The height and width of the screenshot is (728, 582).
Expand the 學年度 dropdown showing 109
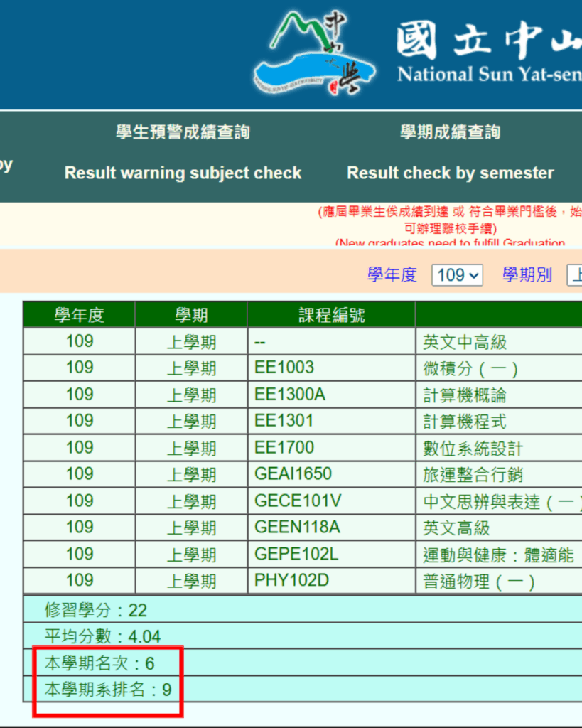(x=457, y=275)
